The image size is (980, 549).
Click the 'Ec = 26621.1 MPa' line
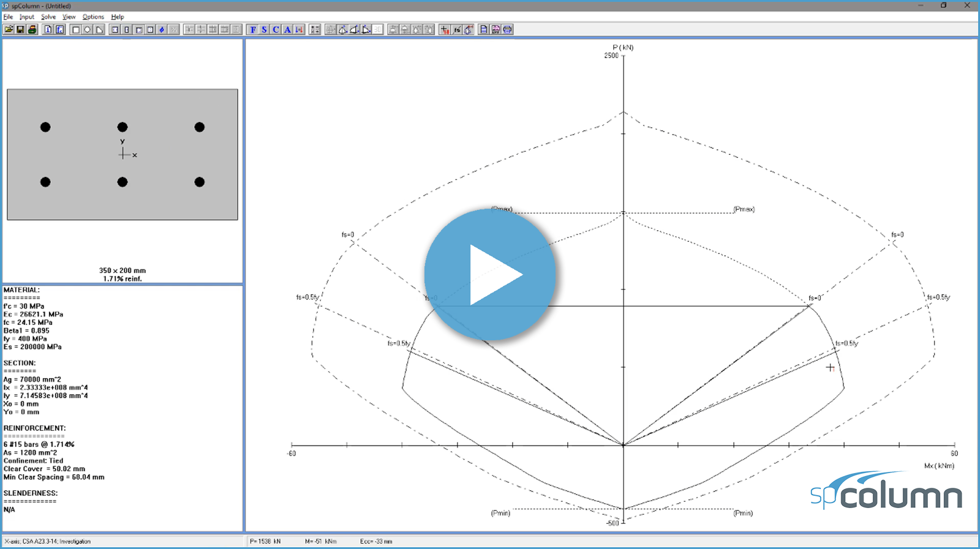coord(33,314)
